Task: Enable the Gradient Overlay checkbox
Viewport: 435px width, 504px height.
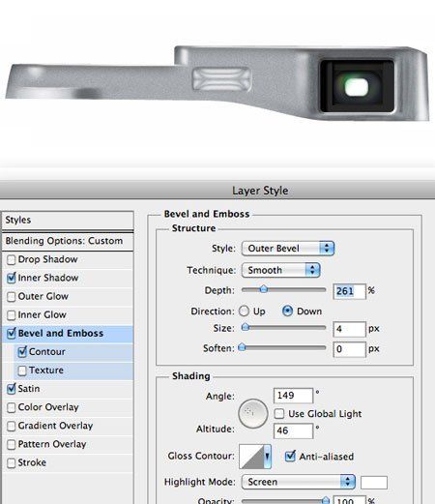Action: [x=12, y=426]
